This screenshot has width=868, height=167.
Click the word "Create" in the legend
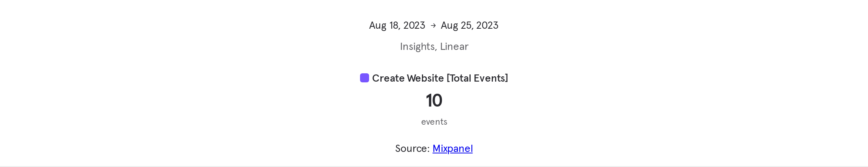[x=388, y=78]
